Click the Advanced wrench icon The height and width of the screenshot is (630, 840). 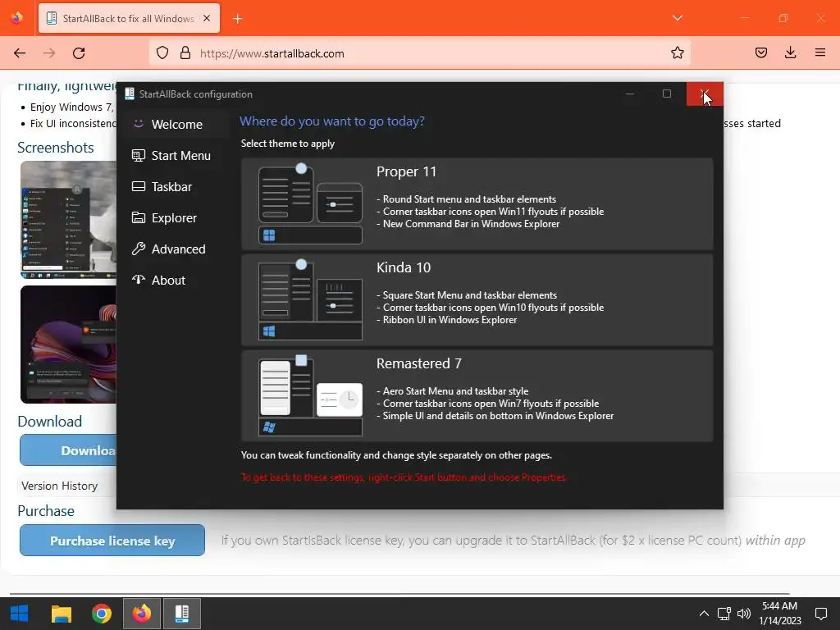coord(139,249)
